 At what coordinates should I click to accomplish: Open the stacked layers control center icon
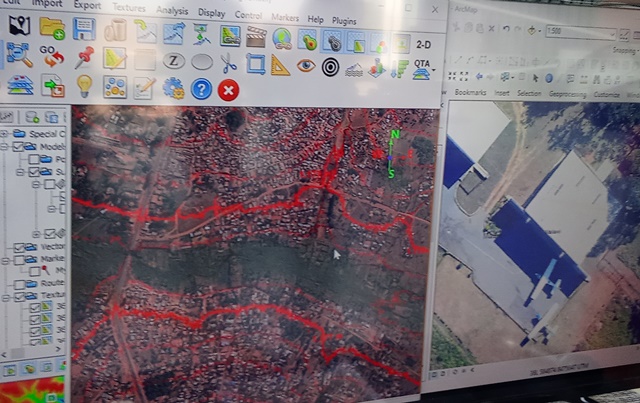(x=20, y=84)
